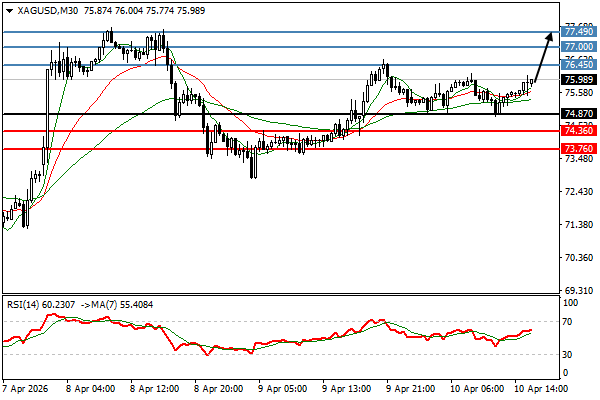
Task: Click the 76.450 blue price label
Action: click(x=578, y=66)
